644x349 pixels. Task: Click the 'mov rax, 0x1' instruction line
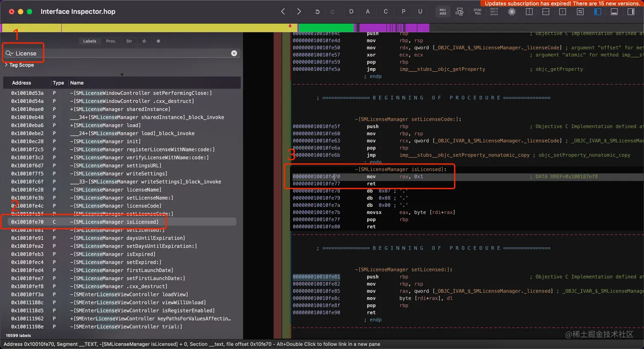[x=394, y=176]
